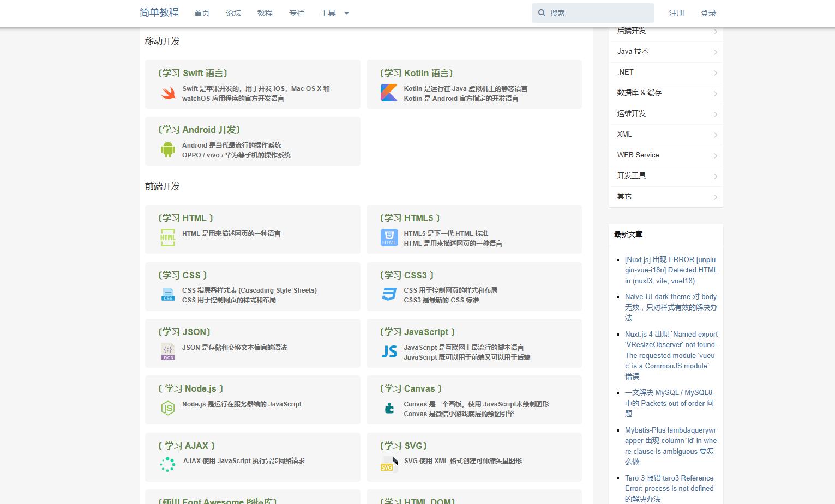The image size is (835, 504).
Task: Expand the WEB Service chevron
Action: pos(715,156)
